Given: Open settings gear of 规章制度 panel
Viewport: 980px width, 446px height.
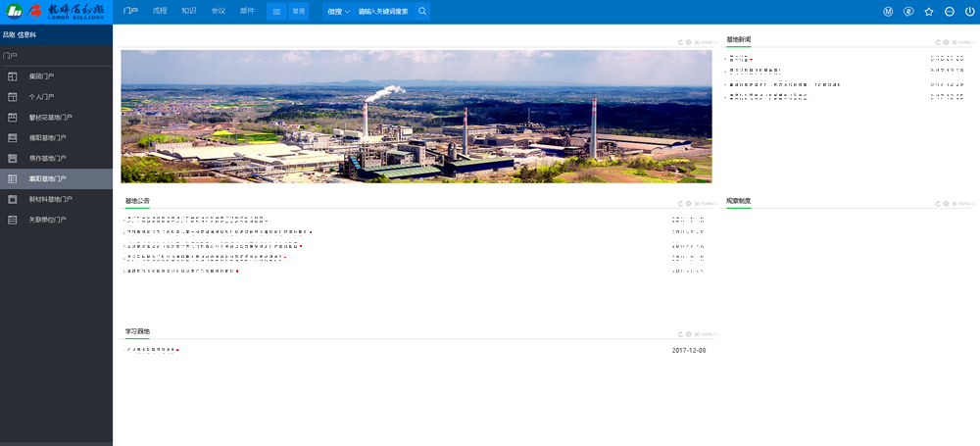Looking at the screenshot, I should 947,204.
